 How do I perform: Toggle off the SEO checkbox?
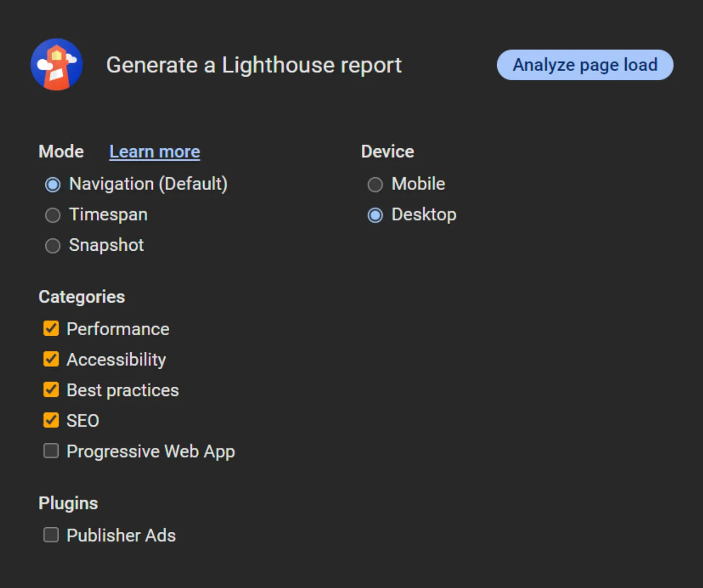51,420
